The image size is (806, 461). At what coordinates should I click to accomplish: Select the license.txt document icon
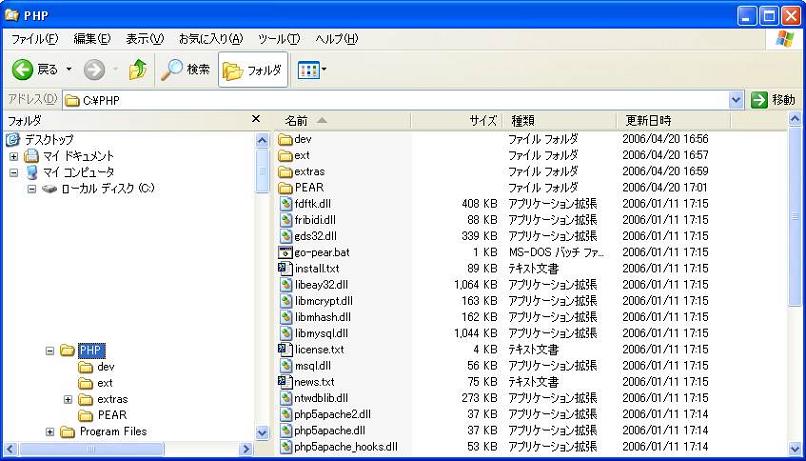pyautogui.click(x=285, y=349)
